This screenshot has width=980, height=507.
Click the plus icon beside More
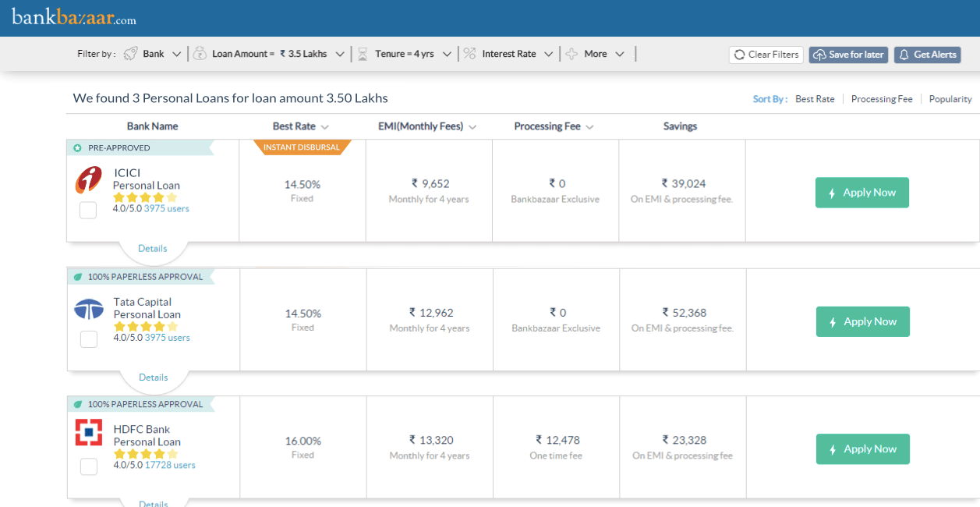tap(571, 54)
